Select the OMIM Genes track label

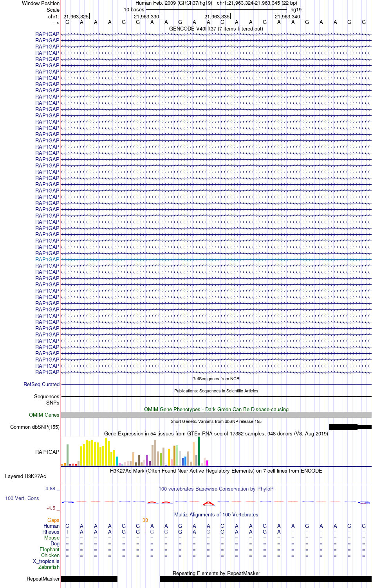pos(44,415)
